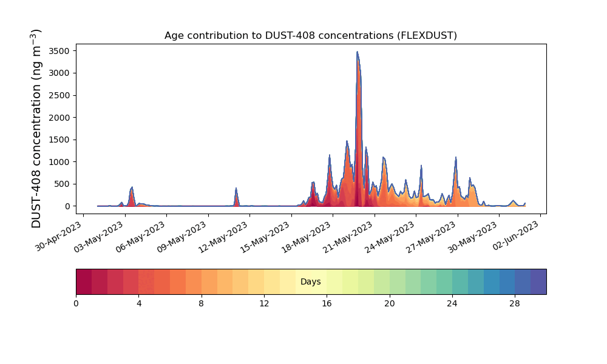This screenshot has height=364, width=607.
Task: Click the 15-May-2023 date label
Action: [265, 237]
